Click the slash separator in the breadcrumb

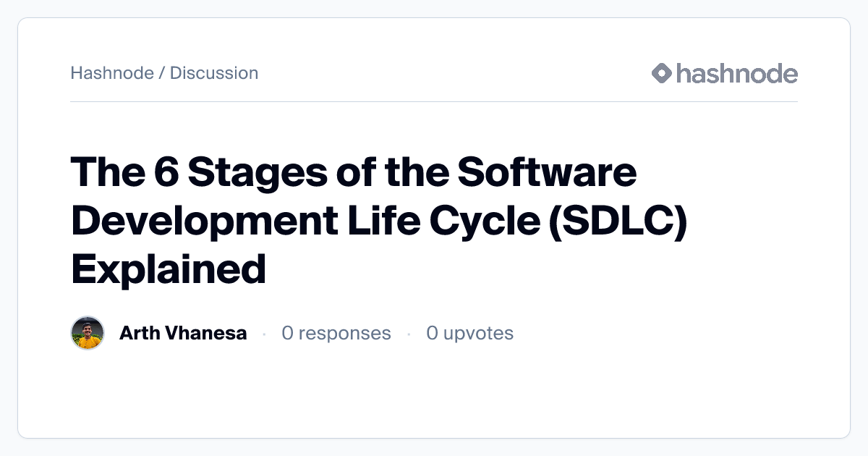point(162,73)
